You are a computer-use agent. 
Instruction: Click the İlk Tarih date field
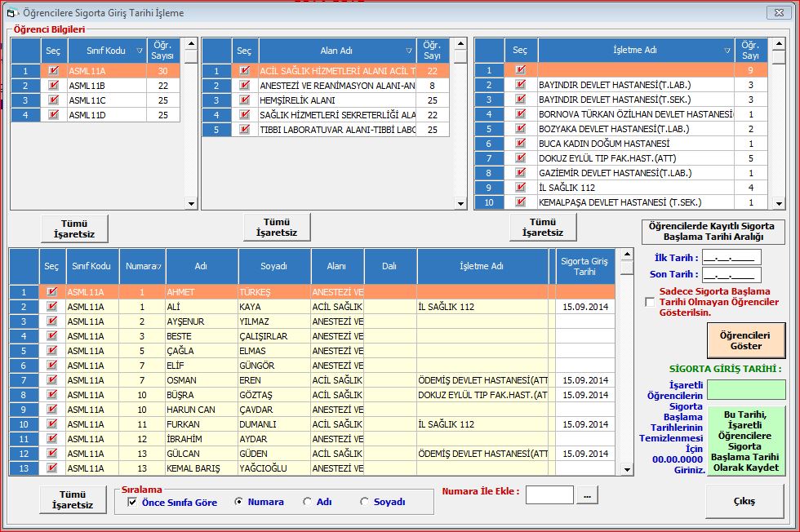pos(731,258)
